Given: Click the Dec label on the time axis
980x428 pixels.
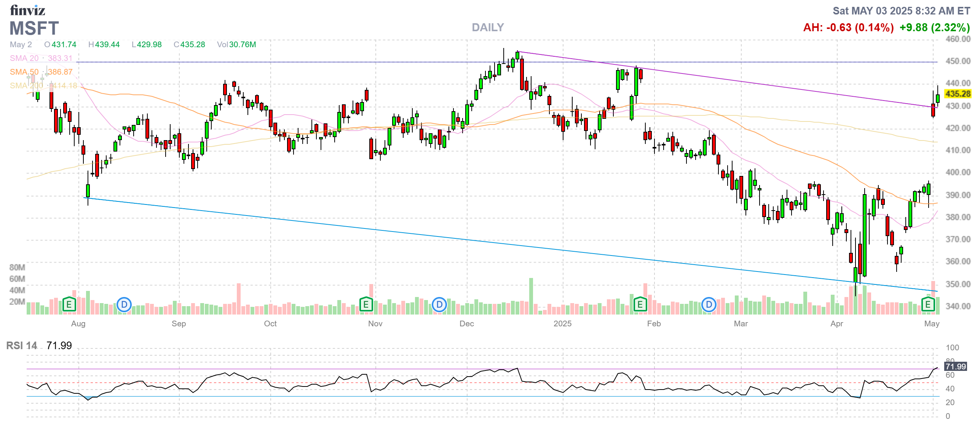Looking at the screenshot, I should tap(467, 324).
